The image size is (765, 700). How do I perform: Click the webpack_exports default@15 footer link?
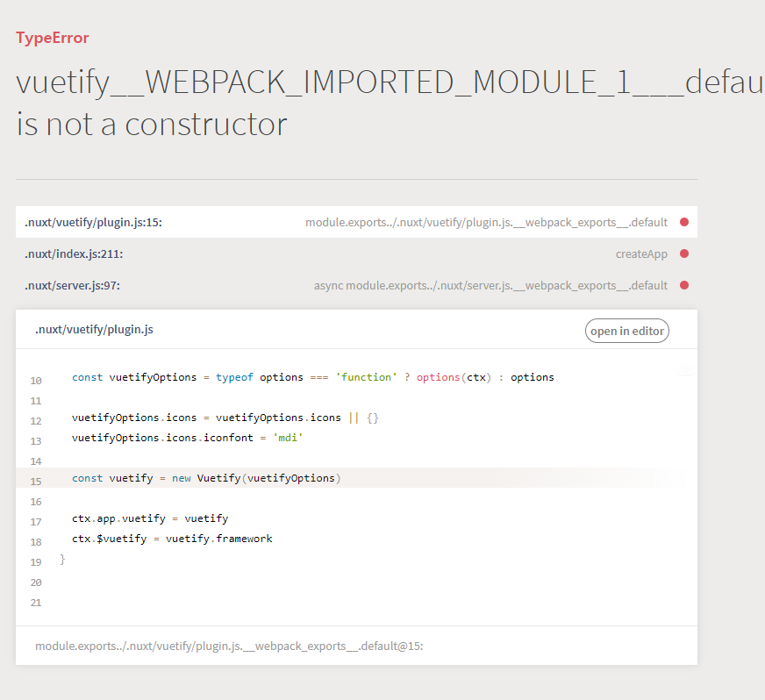(229, 646)
